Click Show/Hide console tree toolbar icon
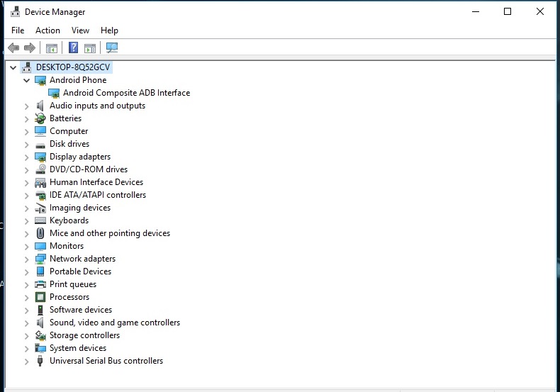 (52, 48)
